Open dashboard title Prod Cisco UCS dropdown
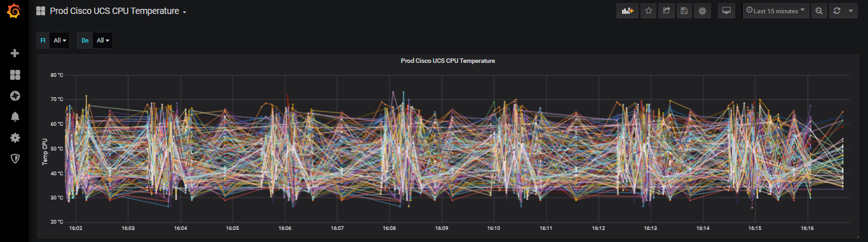 [118, 11]
